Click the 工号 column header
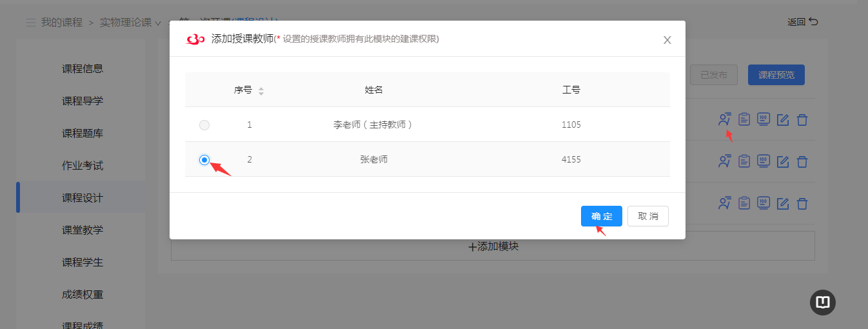The width and height of the screenshot is (868, 329). 571,90
